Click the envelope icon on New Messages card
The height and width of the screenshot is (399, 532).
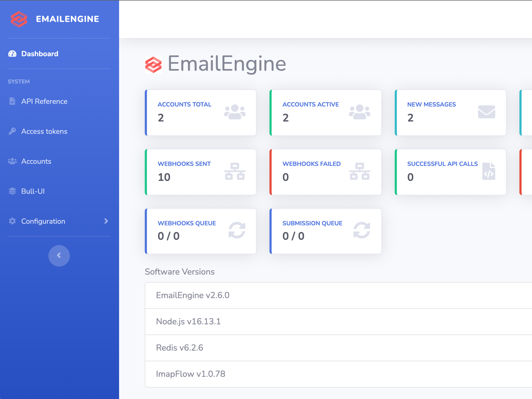(486, 112)
